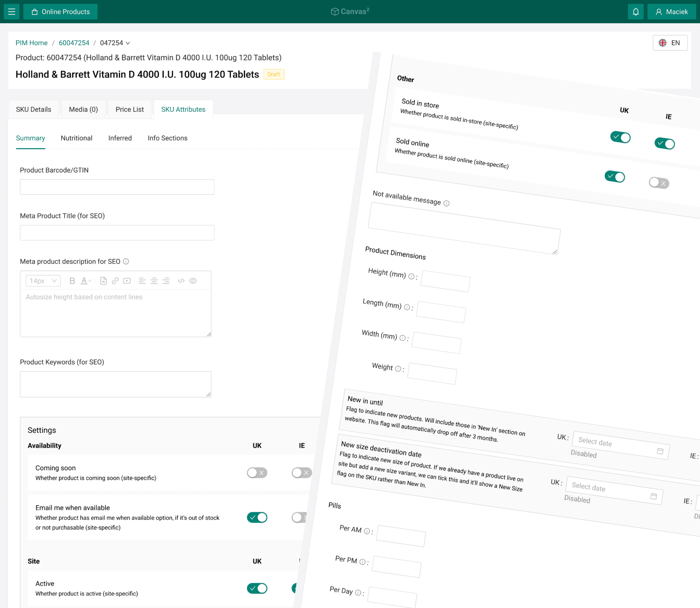Click the code view icon in the editor
The height and width of the screenshot is (608, 700).
[181, 281]
